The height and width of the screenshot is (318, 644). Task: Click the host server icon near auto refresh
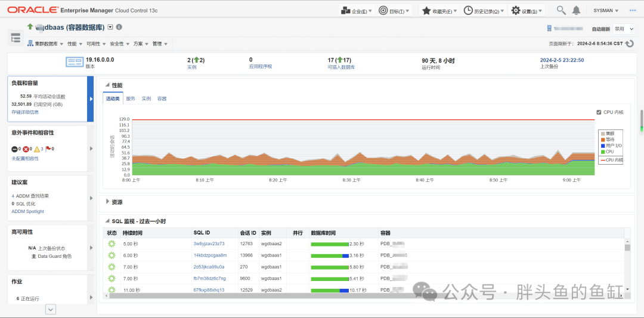(x=549, y=29)
